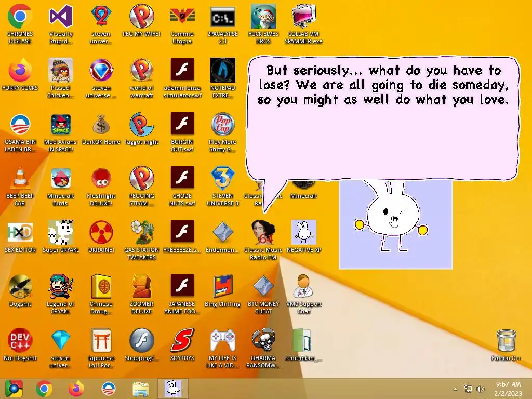Show hidden system tray icons arrow
This screenshot has height=399, width=532.
[x=455, y=389]
